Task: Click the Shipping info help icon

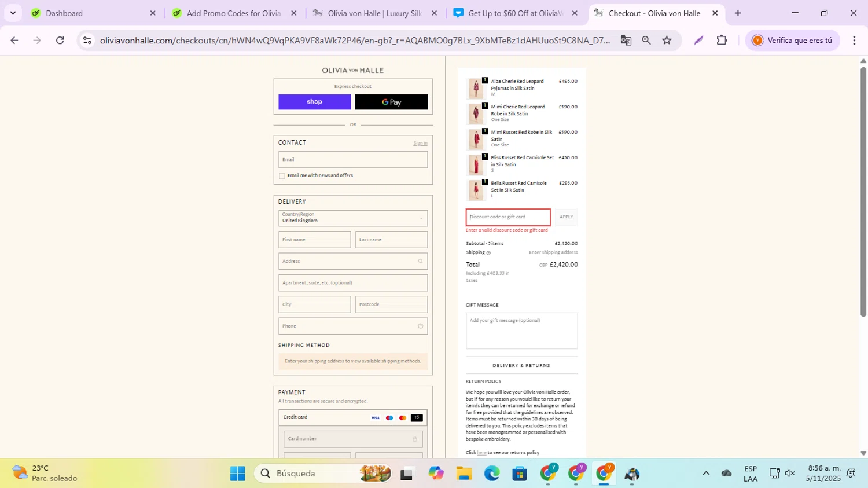Action: pyautogui.click(x=488, y=253)
